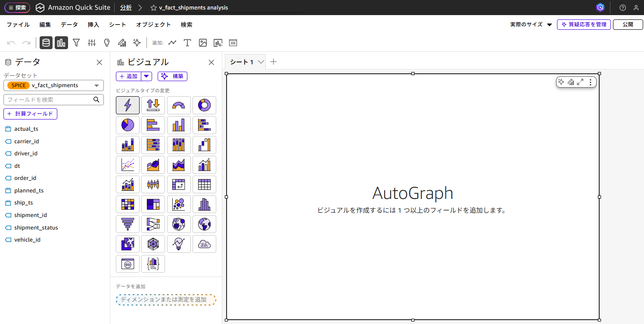Expand the 追加 button dropdown arrow
Image resolution: width=644 pixels, height=324 pixels.
click(x=147, y=76)
